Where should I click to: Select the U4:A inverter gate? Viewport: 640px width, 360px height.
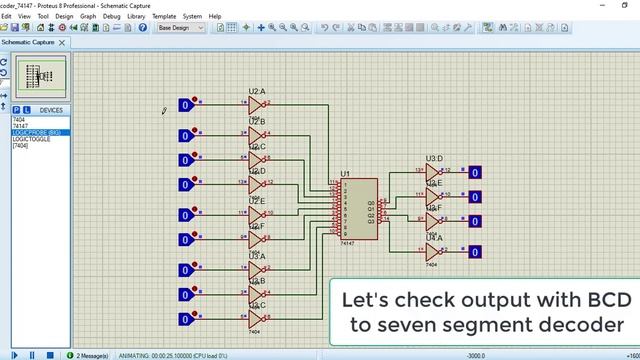coord(433,252)
